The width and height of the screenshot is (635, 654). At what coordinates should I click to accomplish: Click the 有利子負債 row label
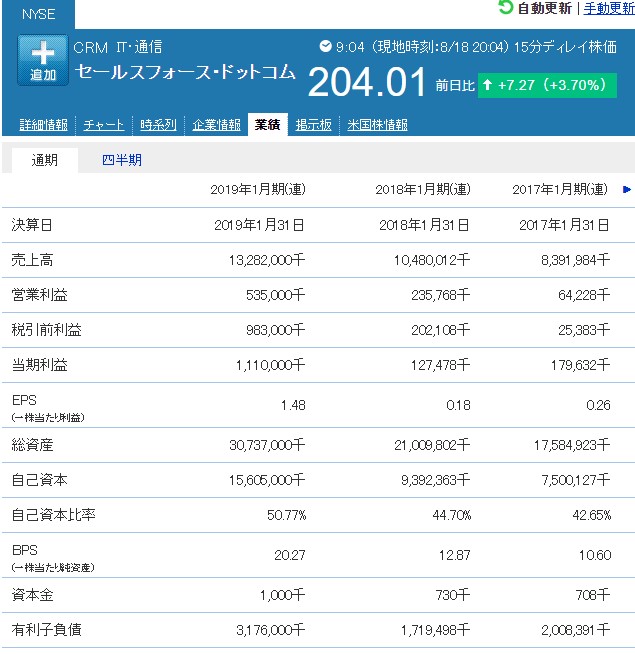point(46,630)
